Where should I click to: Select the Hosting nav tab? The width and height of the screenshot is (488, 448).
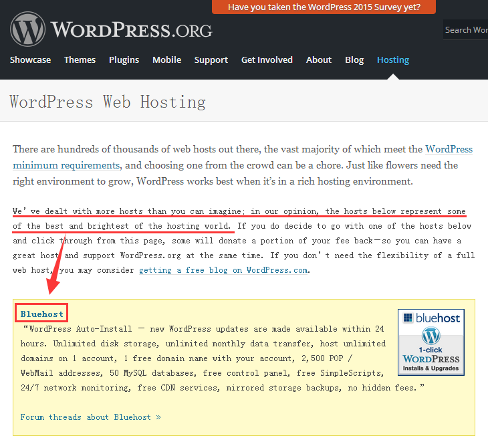(x=393, y=60)
